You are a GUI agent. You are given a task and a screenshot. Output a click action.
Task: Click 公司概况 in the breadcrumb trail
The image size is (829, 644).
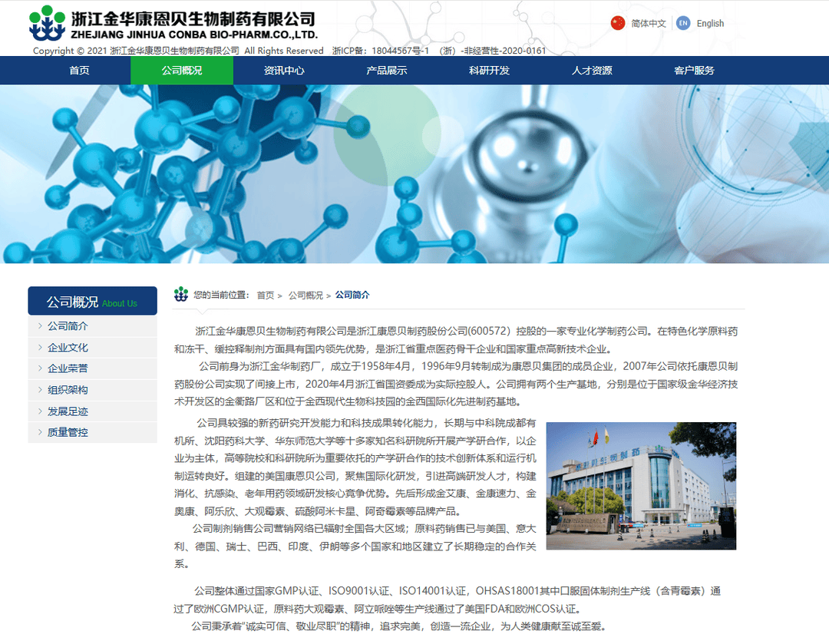click(x=306, y=296)
